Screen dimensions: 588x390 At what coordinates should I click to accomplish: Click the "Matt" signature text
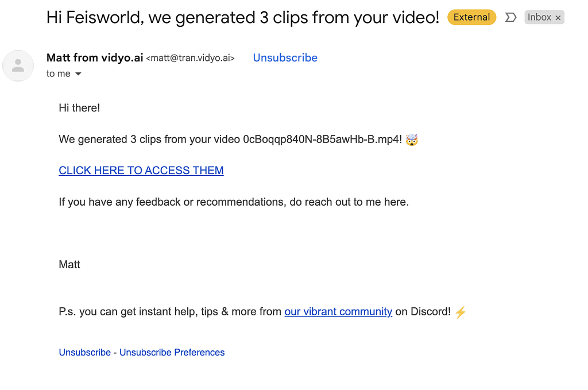click(69, 265)
